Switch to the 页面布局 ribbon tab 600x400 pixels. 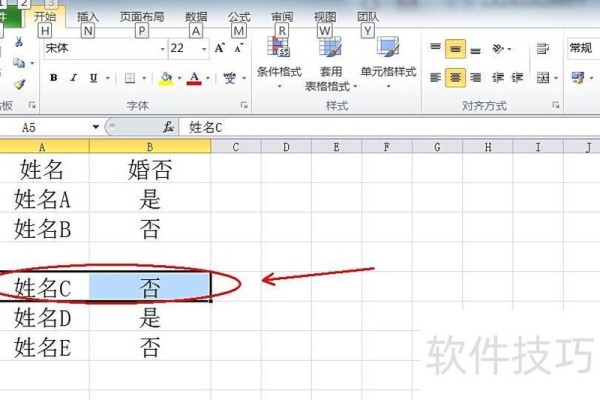coord(142,17)
